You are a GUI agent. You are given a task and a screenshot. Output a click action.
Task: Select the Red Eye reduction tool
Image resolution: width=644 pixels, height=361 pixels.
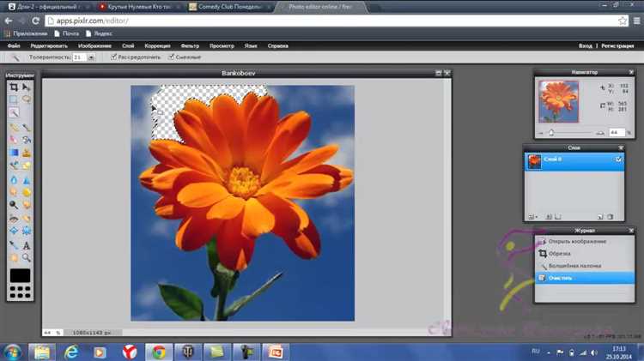pos(14,219)
